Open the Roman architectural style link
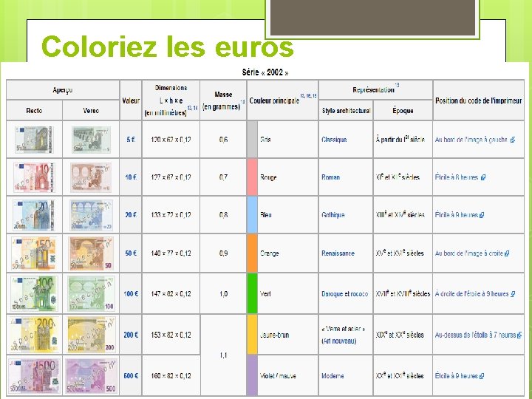Viewport: 532px width, 399px height. (330, 177)
